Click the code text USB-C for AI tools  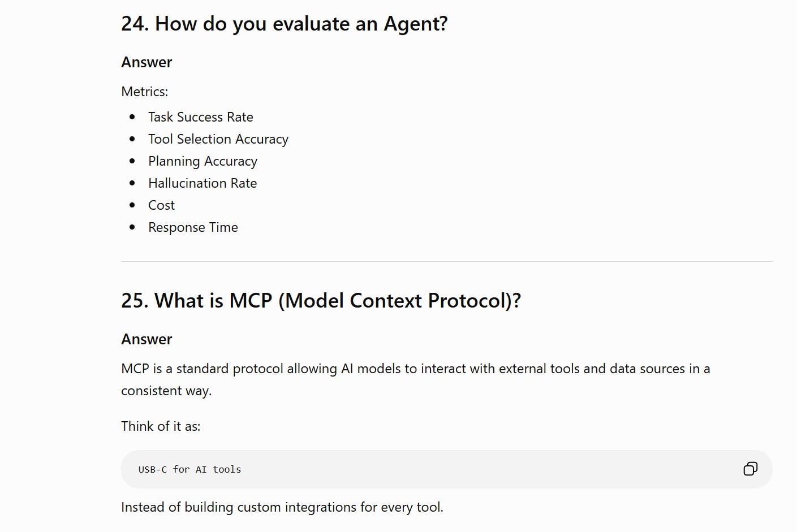189,469
